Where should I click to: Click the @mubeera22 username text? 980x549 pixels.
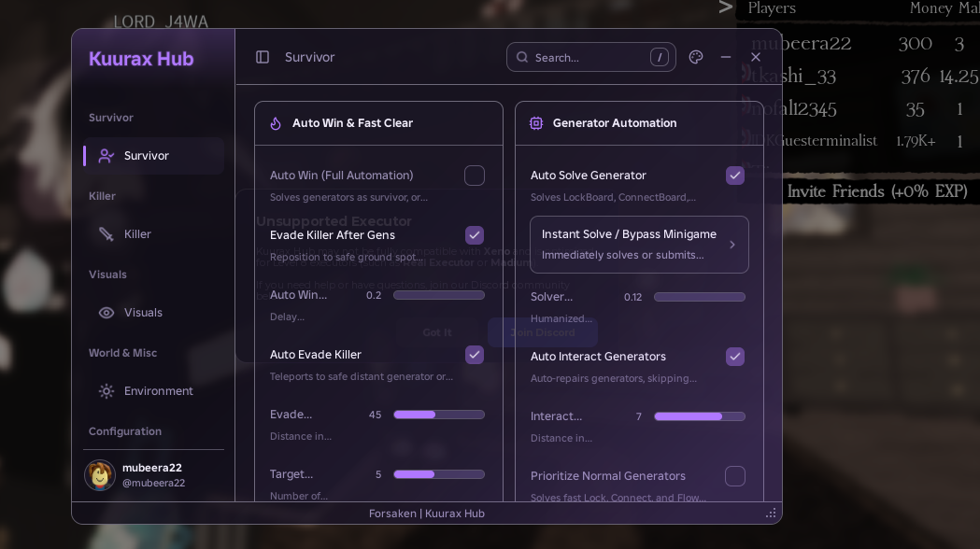click(154, 483)
